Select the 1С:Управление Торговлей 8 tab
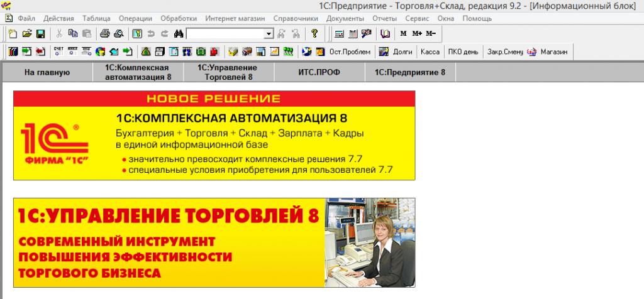The height and width of the screenshot is (299, 644). pos(228,73)
